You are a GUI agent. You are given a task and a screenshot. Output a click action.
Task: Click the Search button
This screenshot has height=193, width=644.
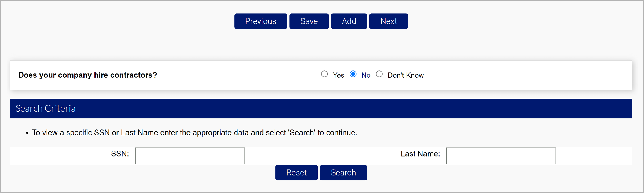point(343,173)
